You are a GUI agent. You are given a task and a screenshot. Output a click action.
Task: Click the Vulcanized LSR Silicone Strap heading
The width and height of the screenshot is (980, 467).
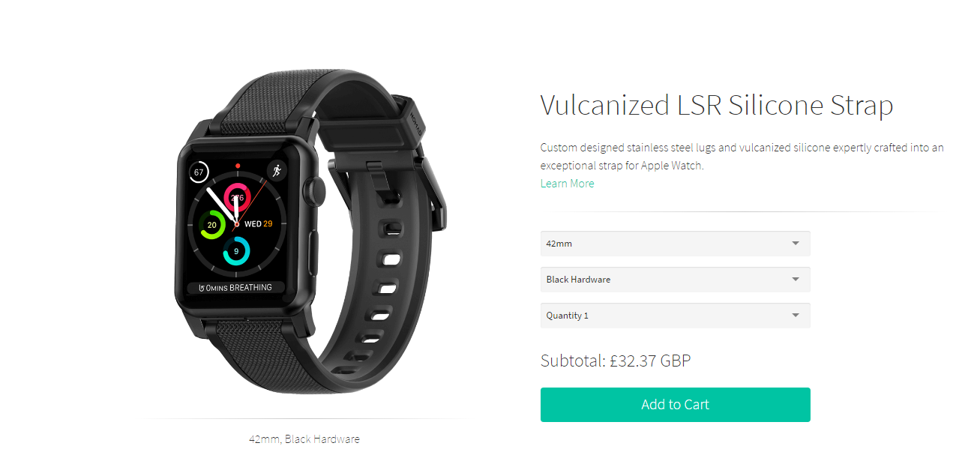click(717, 106)
